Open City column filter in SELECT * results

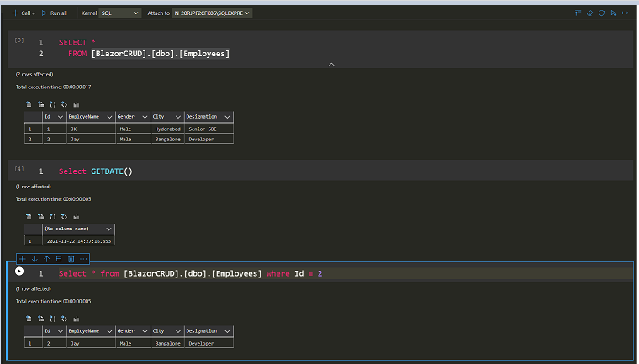click(177, 117)
